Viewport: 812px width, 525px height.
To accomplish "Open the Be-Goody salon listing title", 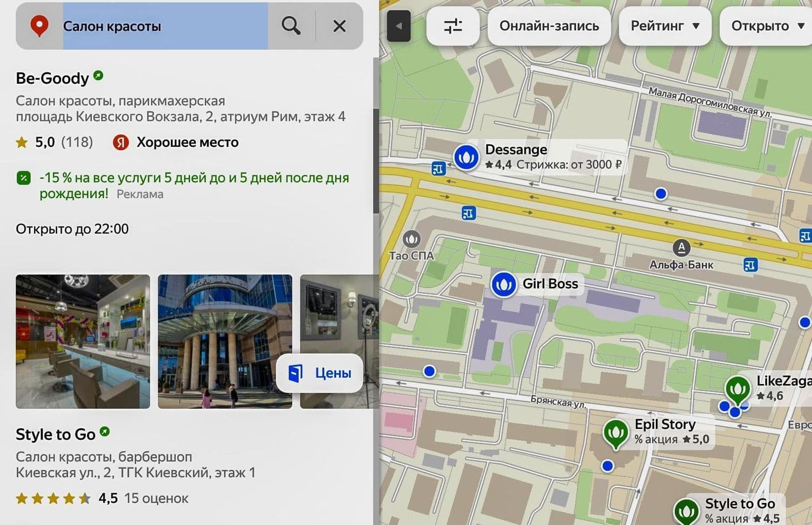I will [52, 78].
